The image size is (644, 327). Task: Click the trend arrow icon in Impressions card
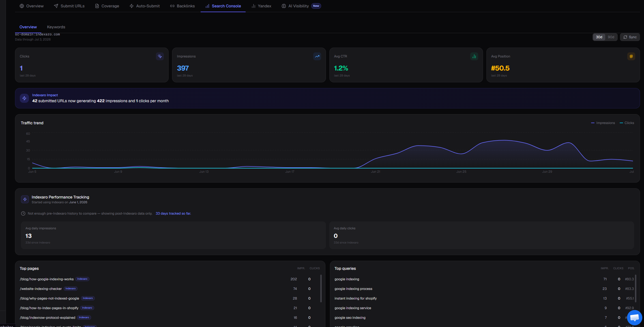(317, 56)
